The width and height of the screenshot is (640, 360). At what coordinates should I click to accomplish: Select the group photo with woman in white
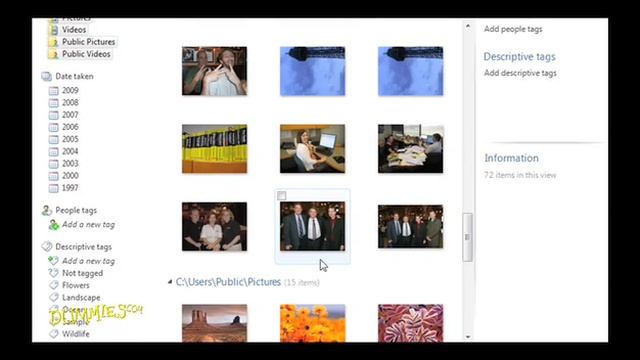point(214,227)
